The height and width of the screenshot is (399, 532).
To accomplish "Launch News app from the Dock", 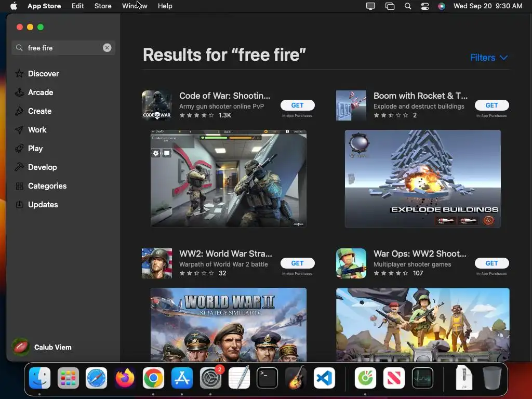I will [394, 378].
